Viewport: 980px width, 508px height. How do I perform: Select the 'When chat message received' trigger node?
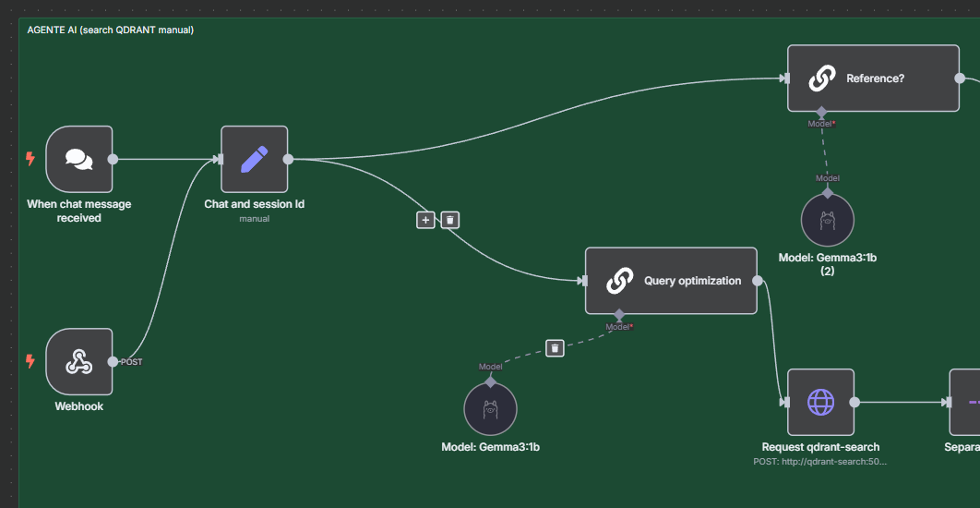pos(79,159)
